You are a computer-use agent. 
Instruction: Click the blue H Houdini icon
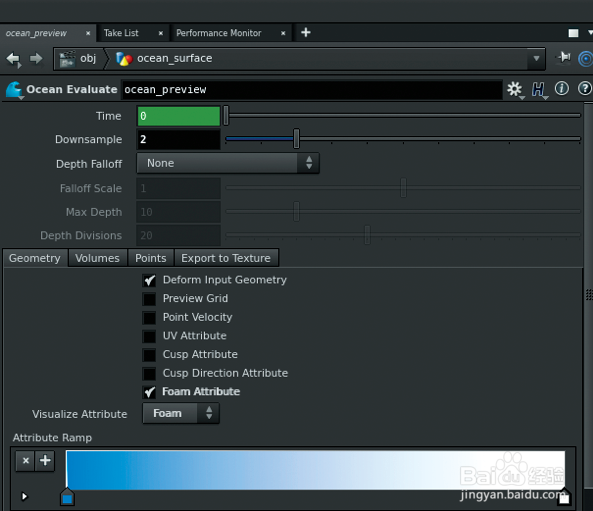tap(538, 89)
